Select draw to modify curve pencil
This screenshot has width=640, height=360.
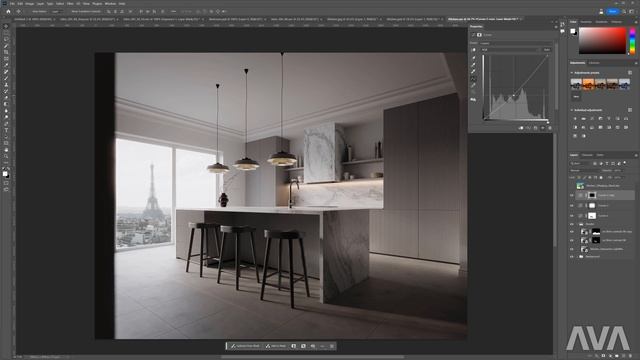pyautogui.click(x=473, y=85)
